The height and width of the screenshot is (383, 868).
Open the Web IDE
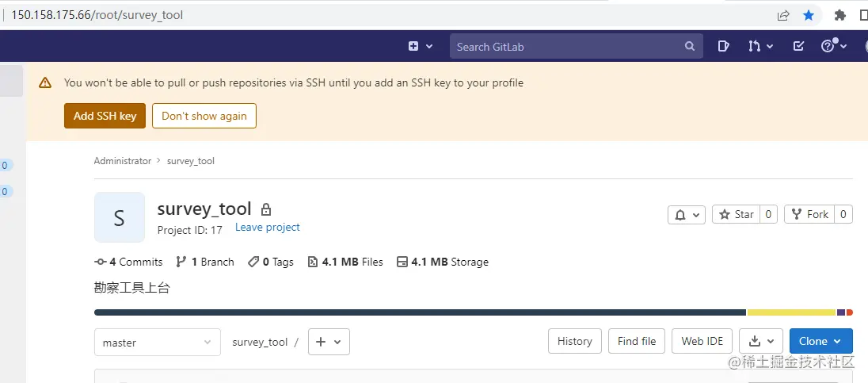(x=702, y=341)
